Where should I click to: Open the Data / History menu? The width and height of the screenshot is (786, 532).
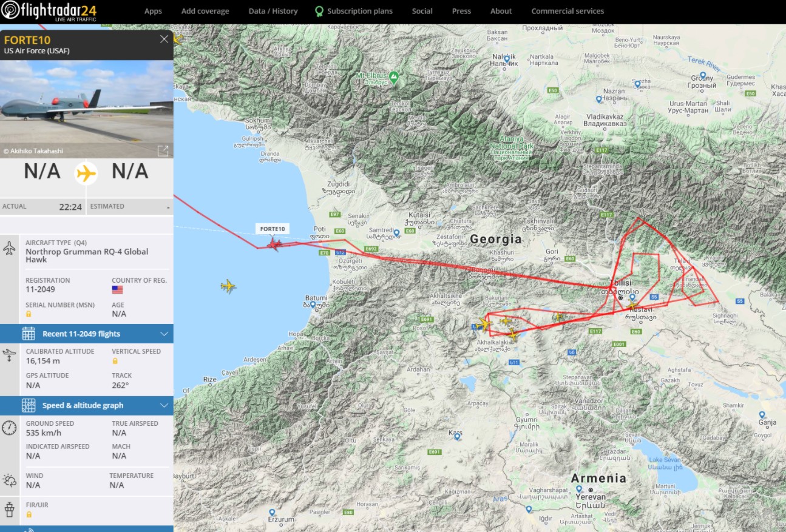[x=273, y=11]
